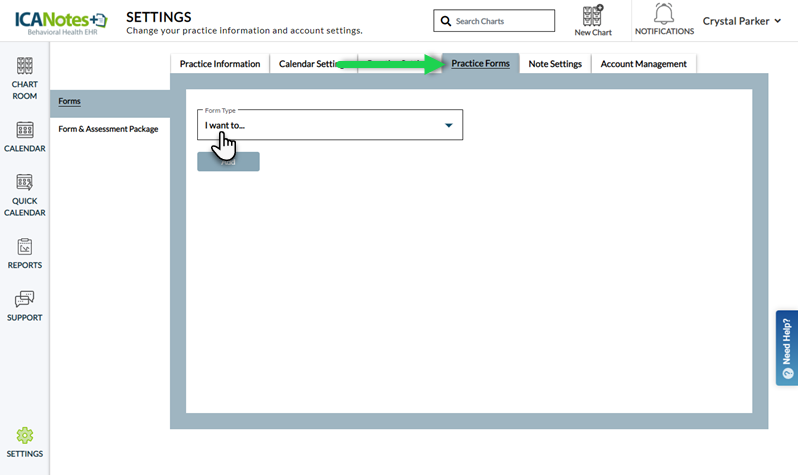Switch to the Calendar Settings tab
Image resolution: width=799 pixels, height=475 pixels.
tap(310, 64)
